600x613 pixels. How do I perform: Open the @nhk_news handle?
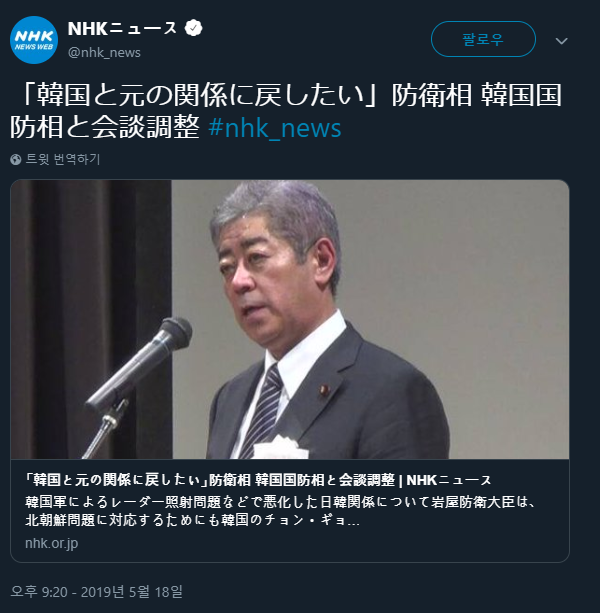pyautogui.click(x=104, y=52)
